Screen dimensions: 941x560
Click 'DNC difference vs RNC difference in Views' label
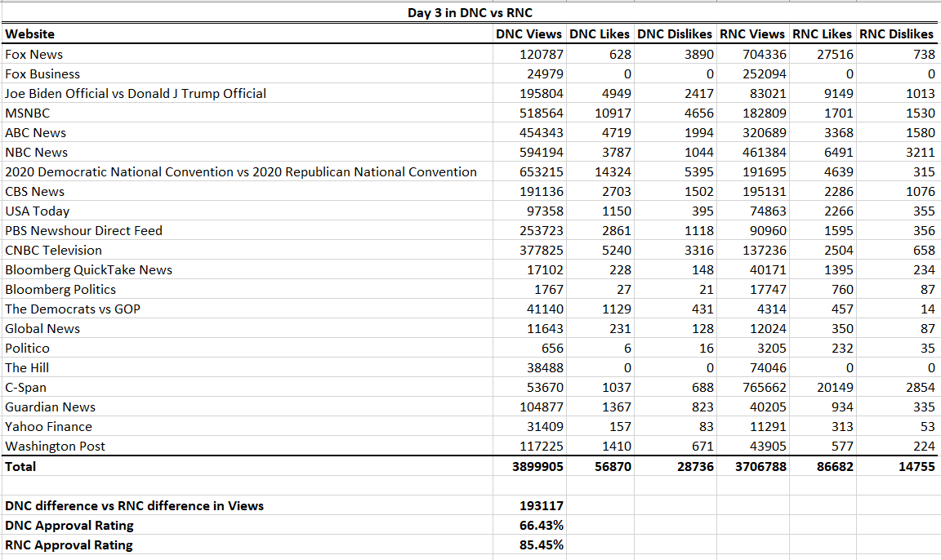248,505
